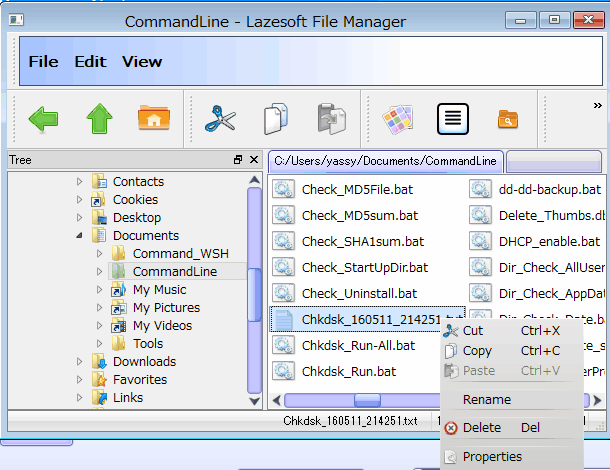Select the C:/Users/yassy/Documents/CommandLine tab
The width and height of the screenshot is (610, 470).
coord(385,161)
